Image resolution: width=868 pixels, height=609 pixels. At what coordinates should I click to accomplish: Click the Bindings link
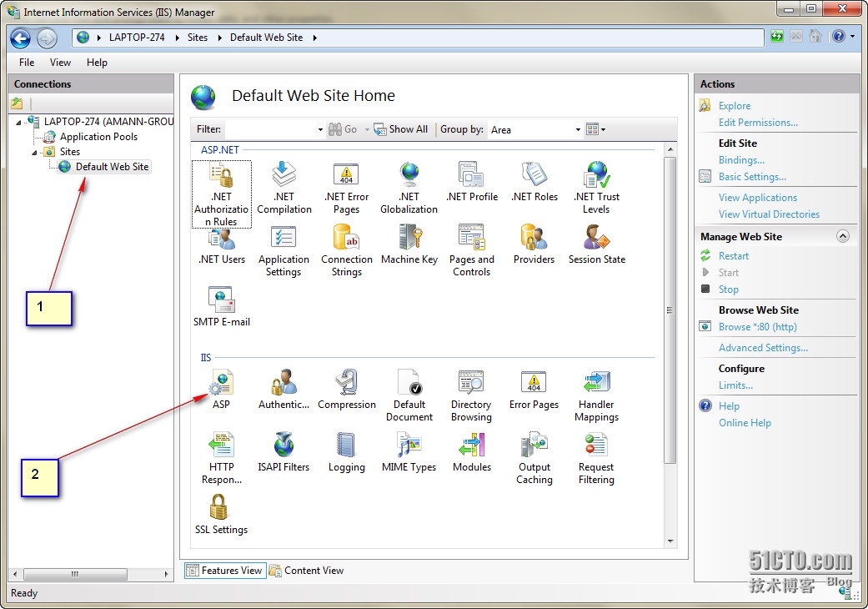pos(741,160)
